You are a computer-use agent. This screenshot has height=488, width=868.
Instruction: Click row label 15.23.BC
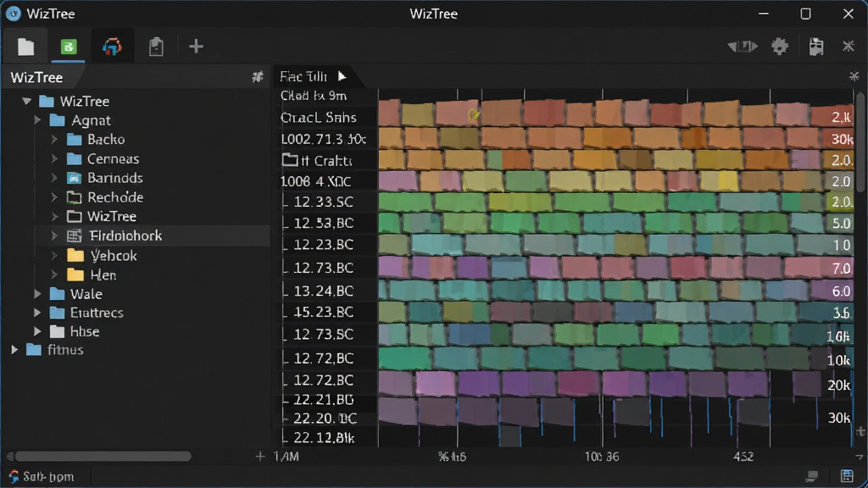(x=323, y=312)
